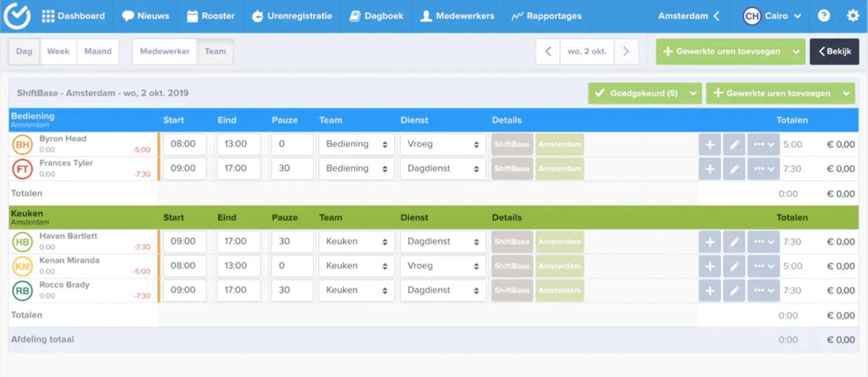Expand the Goedgekeurd (5) dropdown
The height and width of the screenshot is (377, 868).
[693, 93]
